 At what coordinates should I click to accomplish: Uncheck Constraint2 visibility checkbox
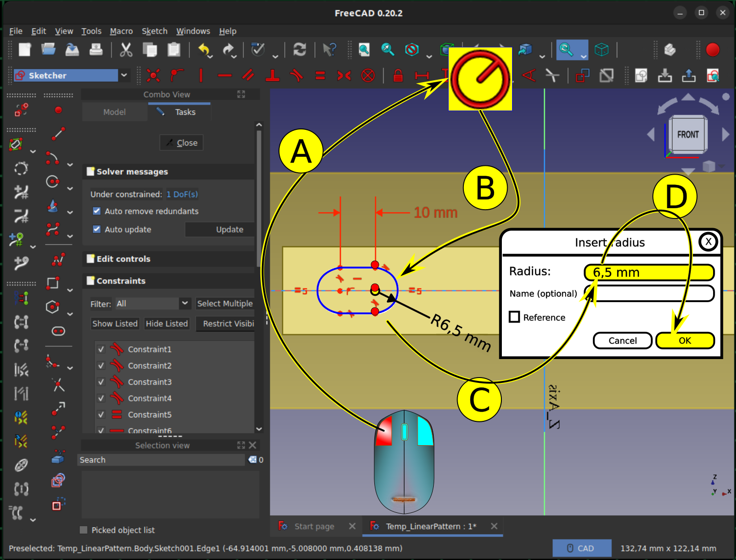[x=101, y=366]
